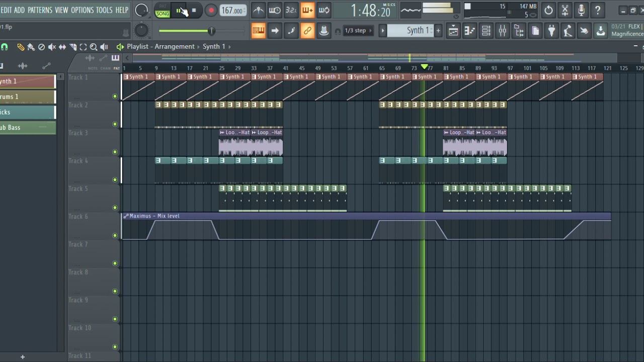Click the tempo field showing 167

click(x=233, y=11)
